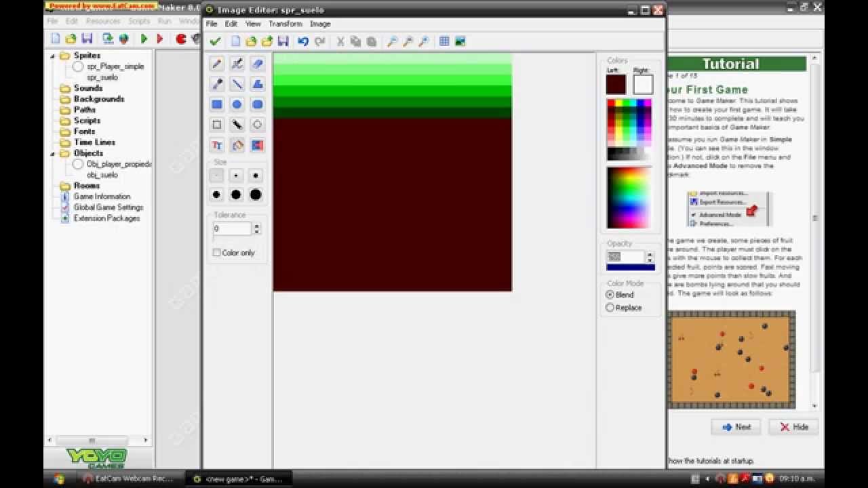
Task: Save the image with the disk icon
Action: tap(283, 41)
